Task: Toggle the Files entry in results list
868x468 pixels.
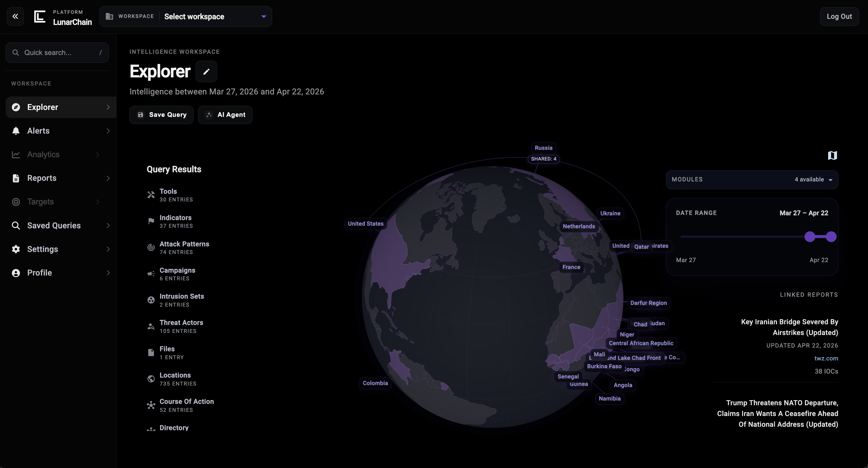Action: tap(167, 352)
